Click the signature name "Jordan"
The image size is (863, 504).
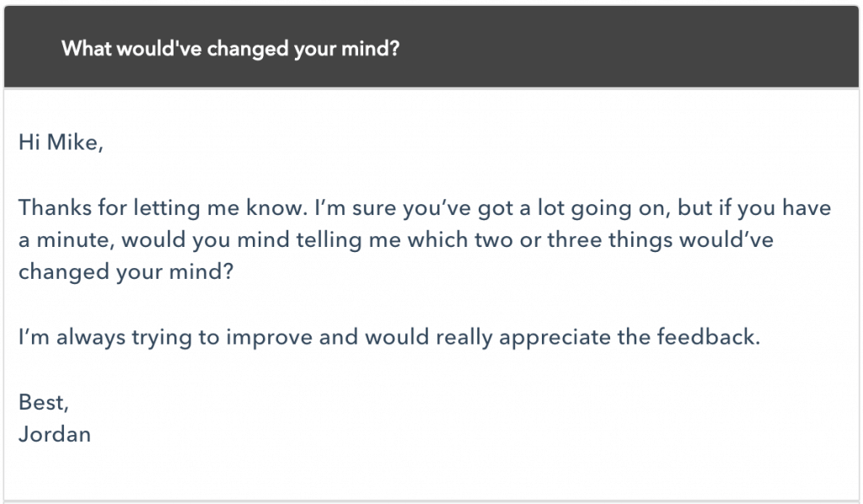pos(55,434)
